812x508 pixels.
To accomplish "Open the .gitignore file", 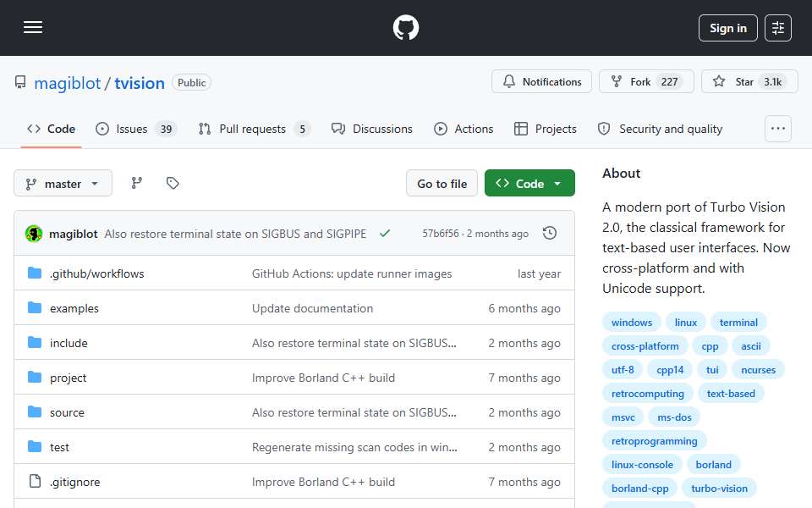I will [75, 482].
